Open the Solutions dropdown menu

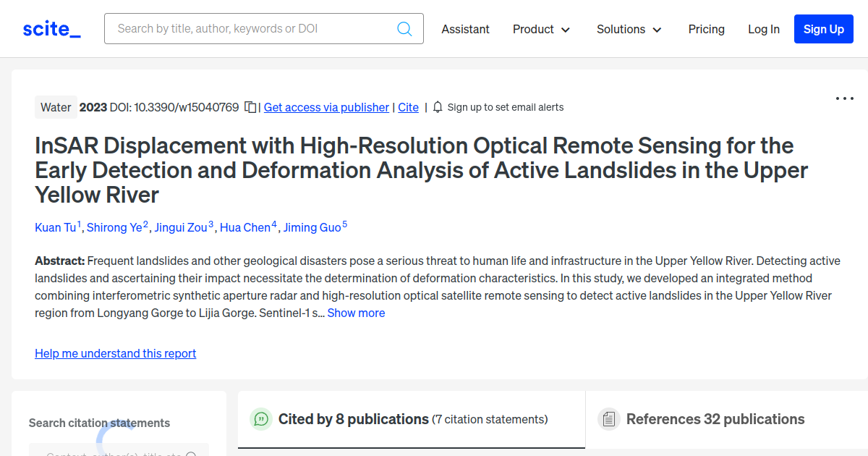629,29
